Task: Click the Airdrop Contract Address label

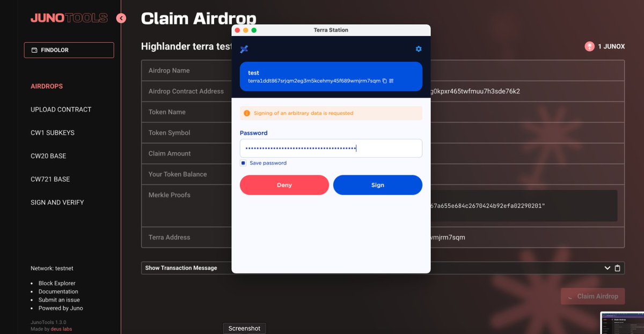Action: click(186, 91)
